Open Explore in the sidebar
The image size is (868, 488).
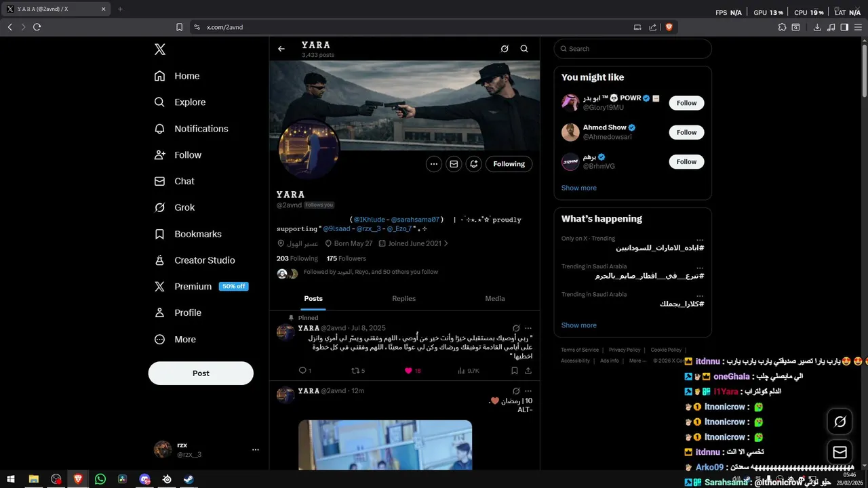(x=180, y=102)
